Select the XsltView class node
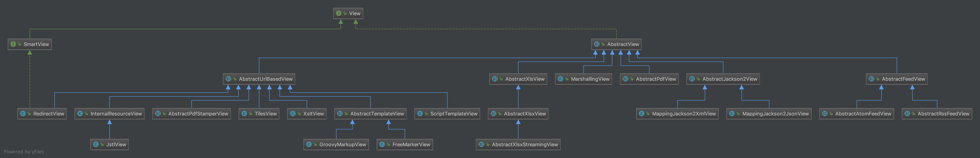The image size is (980, 158). (307, 114)
